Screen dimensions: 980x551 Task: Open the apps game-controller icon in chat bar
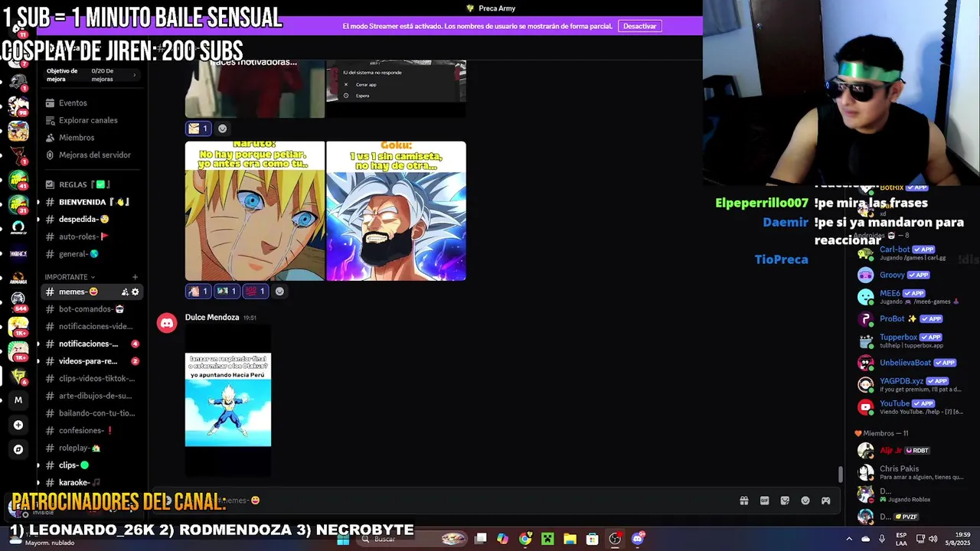tap(826, 500)
